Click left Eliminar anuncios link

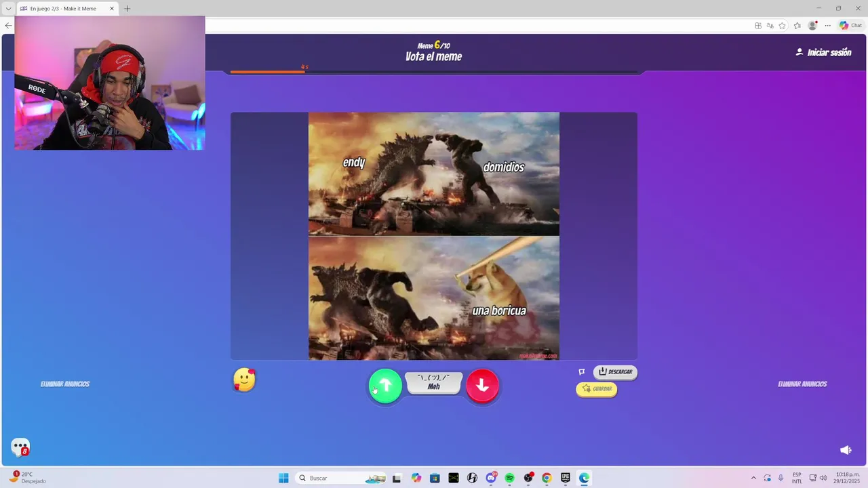(x=65, y=384)
